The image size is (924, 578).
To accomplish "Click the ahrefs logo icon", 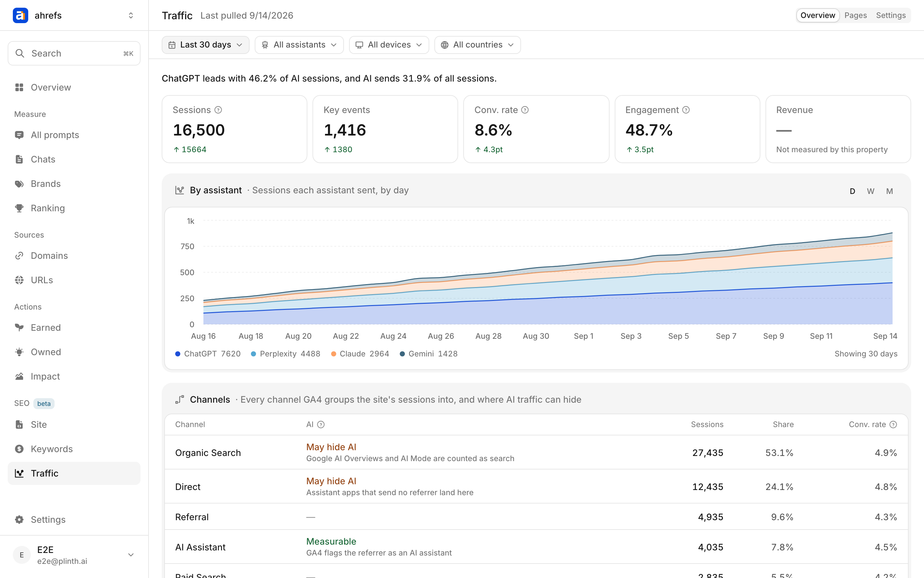I will pos(20,15).
